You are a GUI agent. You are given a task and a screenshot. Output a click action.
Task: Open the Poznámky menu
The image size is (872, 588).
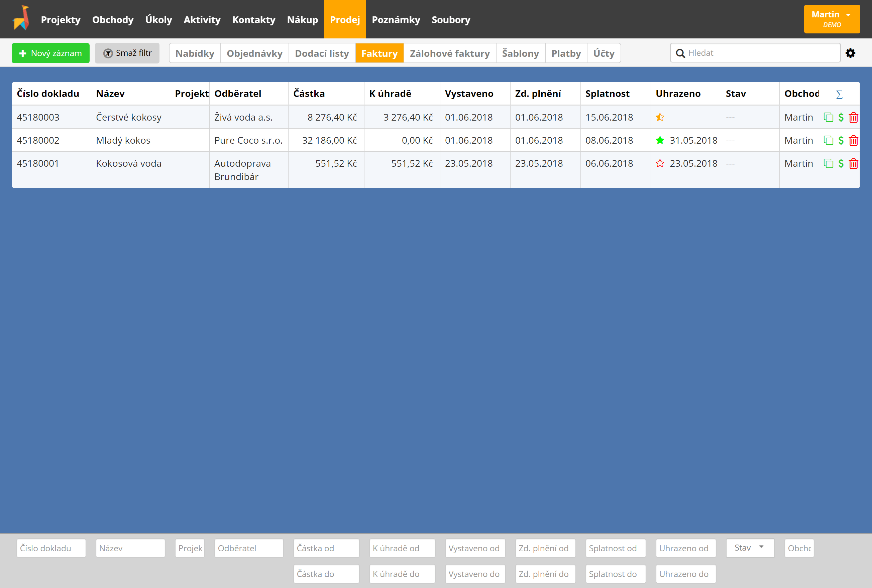396,19
